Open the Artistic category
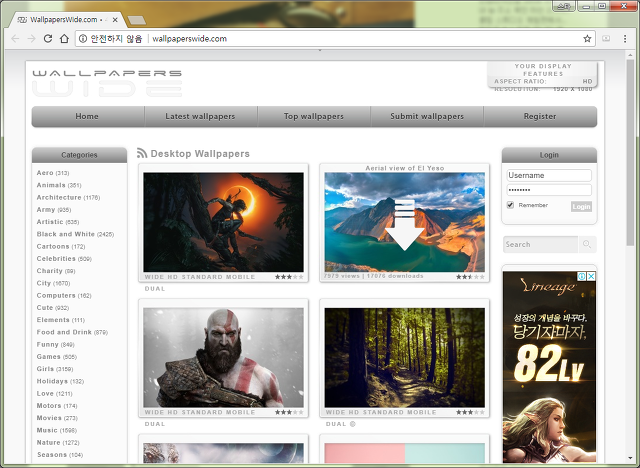The image size is (640, 468). (x=58, y=222)
